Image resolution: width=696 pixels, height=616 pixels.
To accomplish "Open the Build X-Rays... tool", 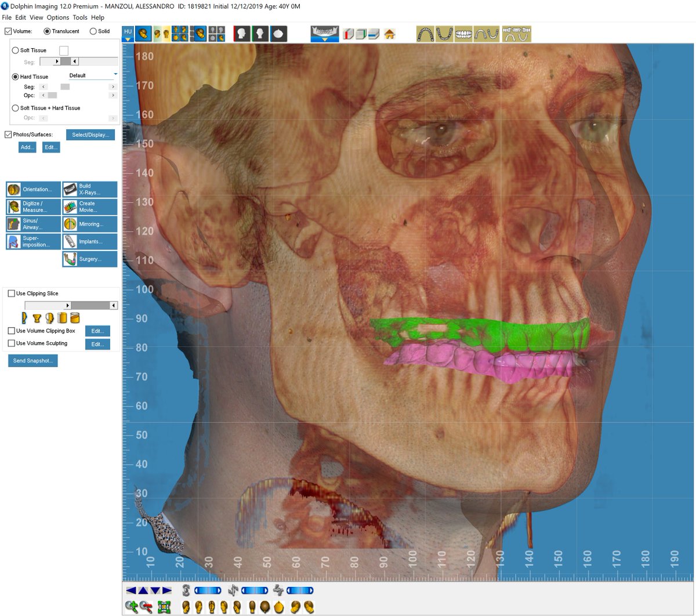I will tap(90, 189).
